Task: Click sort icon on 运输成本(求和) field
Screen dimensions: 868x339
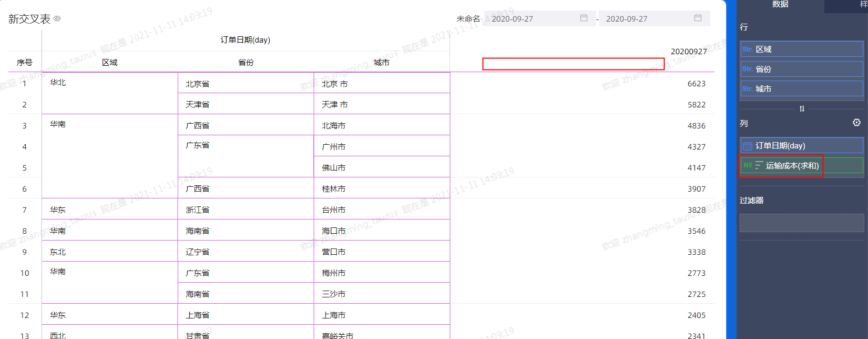Action: coord(759,165)
